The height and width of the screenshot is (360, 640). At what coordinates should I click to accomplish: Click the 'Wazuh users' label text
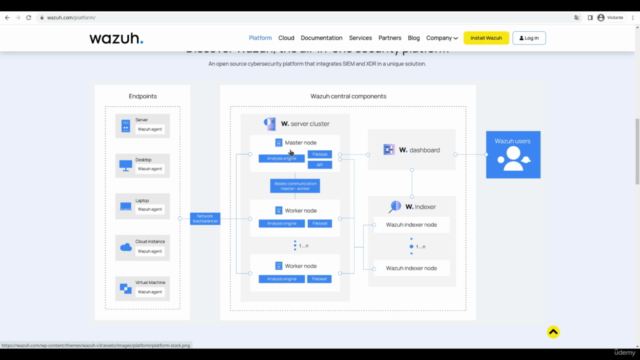point(513,141)
